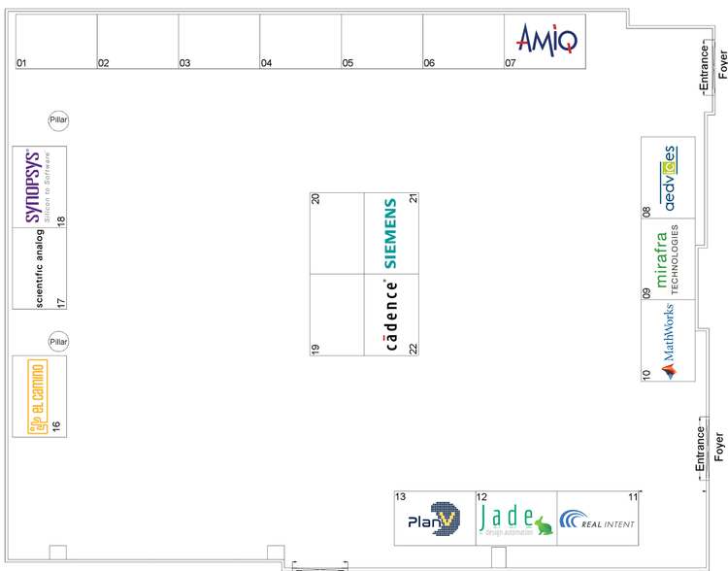Image resolution: width=728 pixels, height=571 pixels.
Task: Click the upper Foyer label
Action: coord(723,64)
